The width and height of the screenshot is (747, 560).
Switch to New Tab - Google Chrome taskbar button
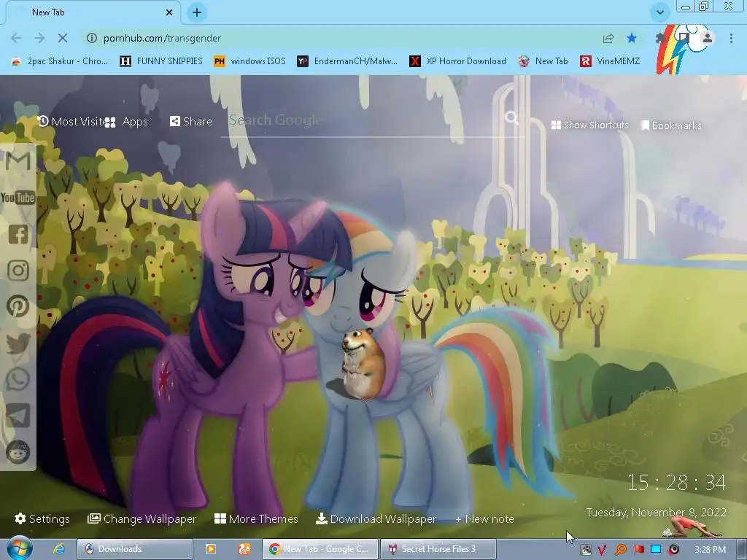(321, 549)
